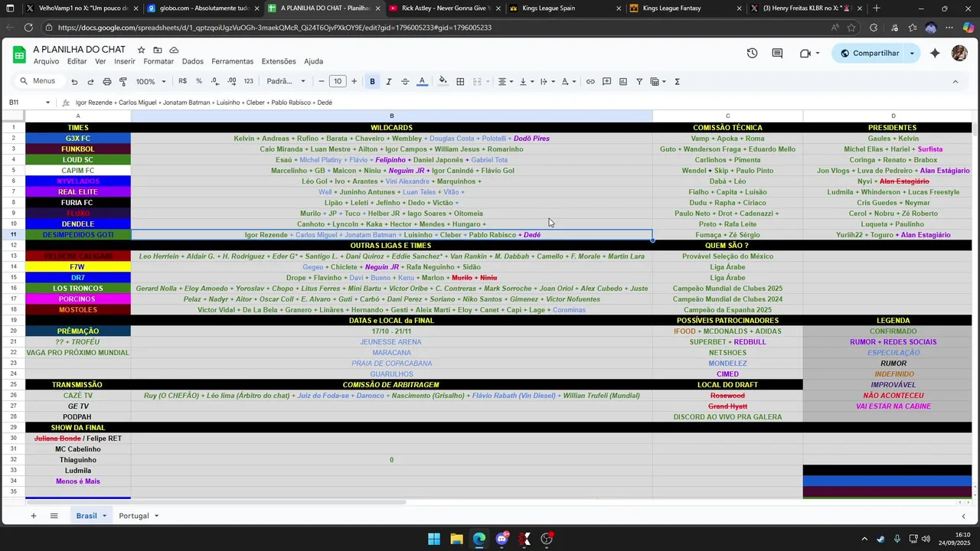Switch to Rick Astley browser tab
Viewport: 980px width, 551px height.
445,8
